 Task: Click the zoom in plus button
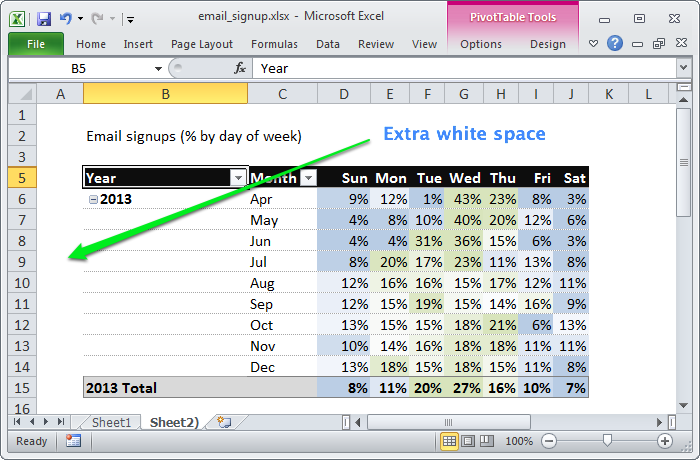664,441
